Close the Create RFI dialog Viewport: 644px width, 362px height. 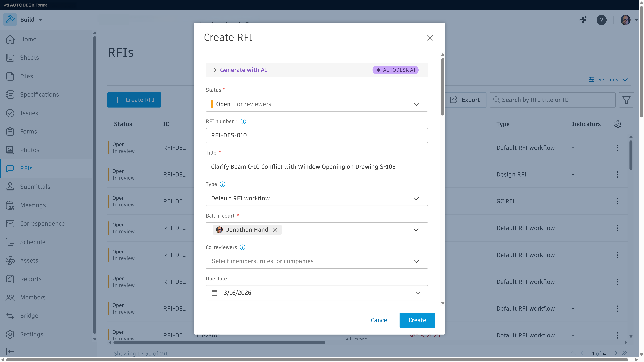(430, 38)
